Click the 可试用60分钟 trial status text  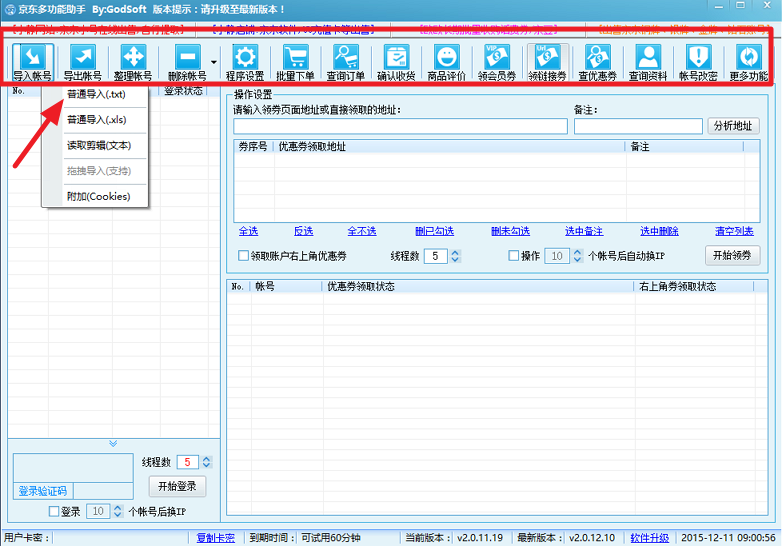coord(331,538)
